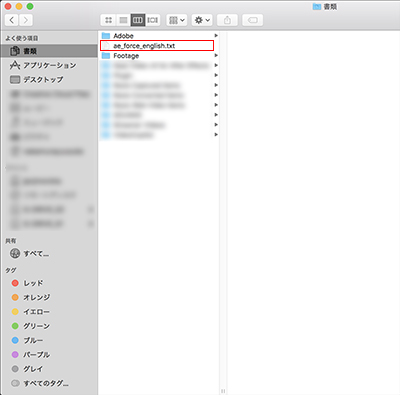Click the purple tag dot
400x395 pixels.
coord(15,355)
